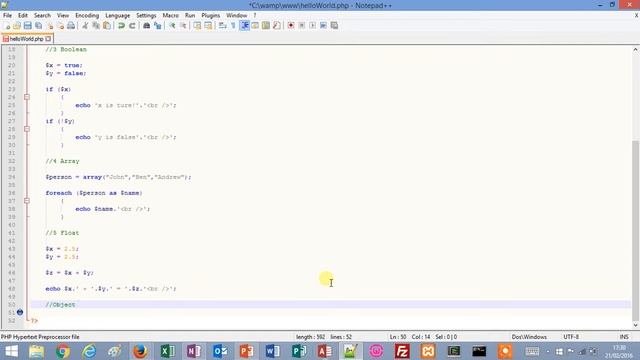The image size is (640, 360).
Task: Click the Save All toolbar icon
Action: (38, 26)
